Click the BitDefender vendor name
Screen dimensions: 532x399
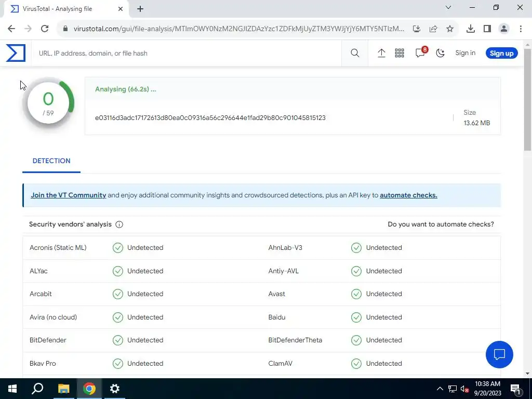tap(48, 340)
